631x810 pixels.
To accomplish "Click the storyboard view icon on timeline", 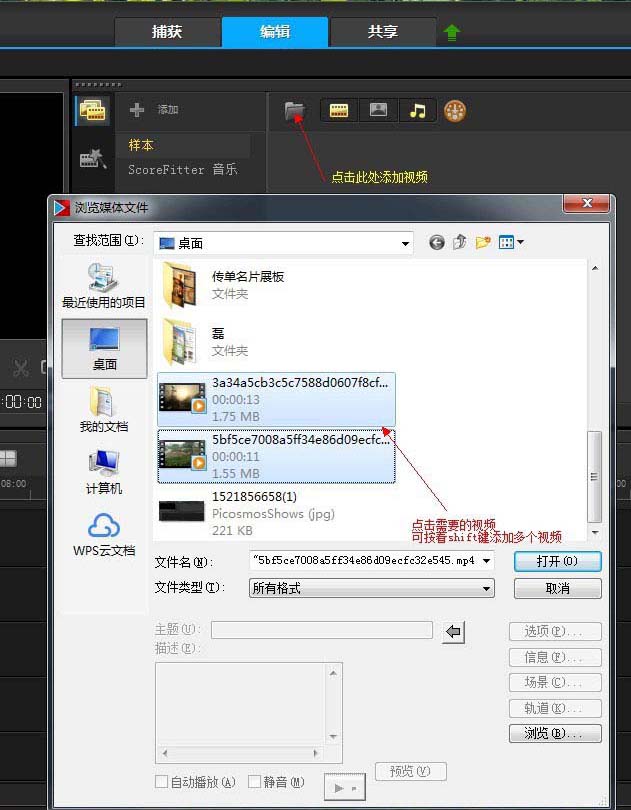I will click(8, 458).
